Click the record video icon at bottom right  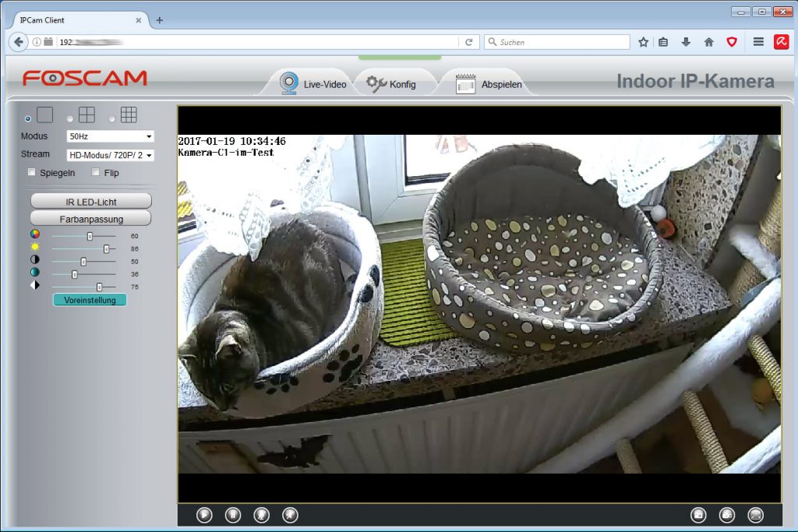click(x=727, y=514)
